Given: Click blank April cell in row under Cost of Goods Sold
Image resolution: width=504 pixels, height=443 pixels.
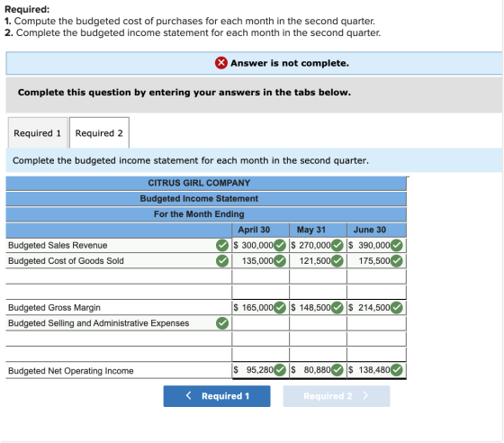Looking at the screenshot, I should 260,276.
